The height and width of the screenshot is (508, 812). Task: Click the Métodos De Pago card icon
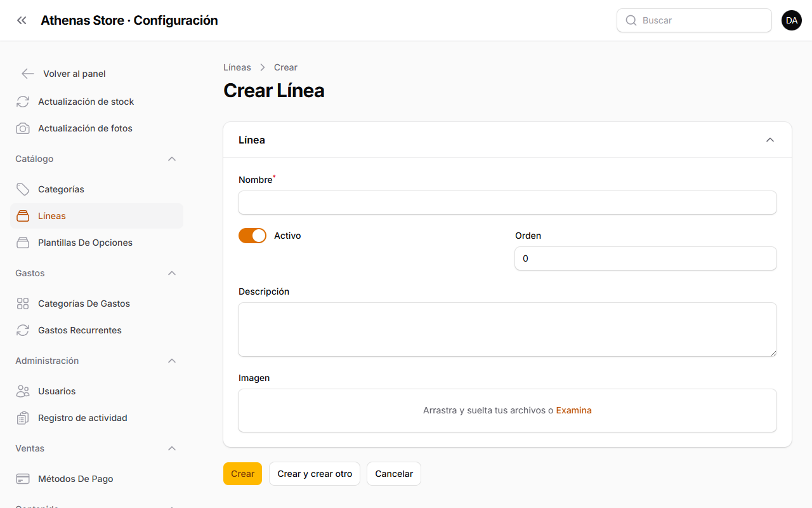click(x=23, y=479)
